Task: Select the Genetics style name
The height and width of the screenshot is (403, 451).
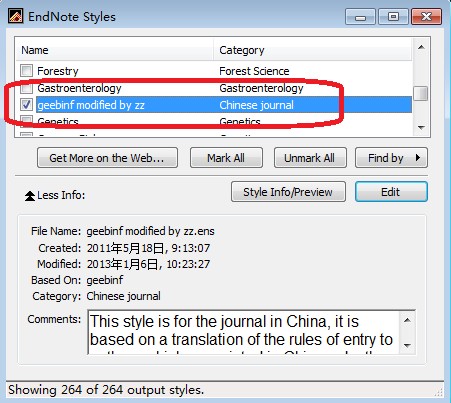Action: (58, 121)
